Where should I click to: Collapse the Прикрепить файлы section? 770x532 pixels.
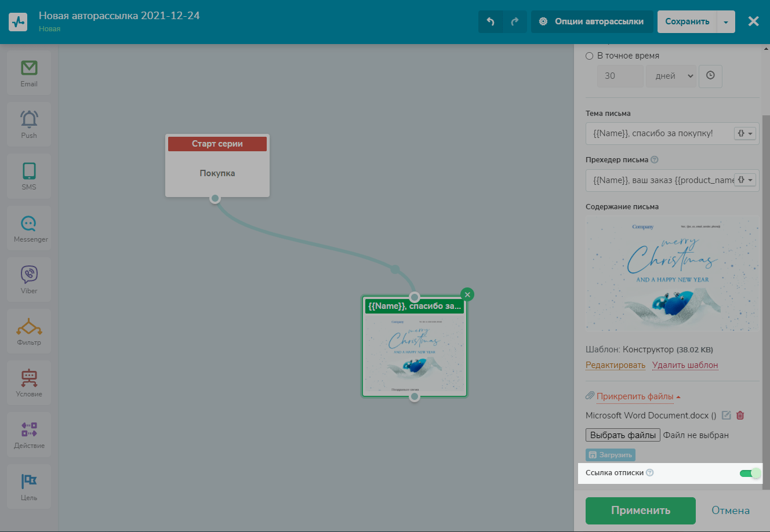pos(638,396)
